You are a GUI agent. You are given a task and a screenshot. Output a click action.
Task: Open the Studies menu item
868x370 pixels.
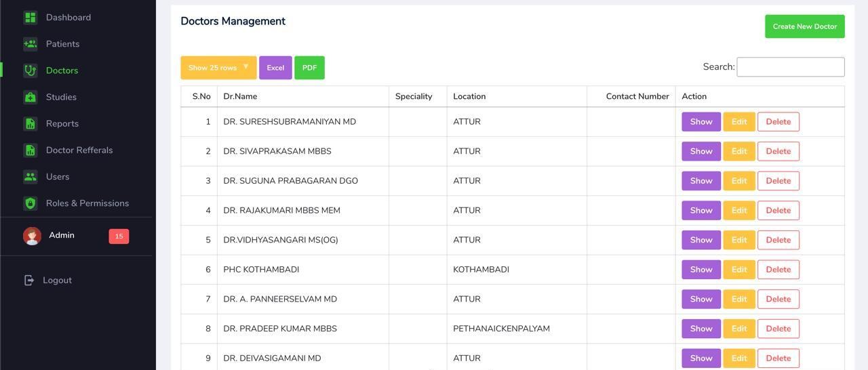pos(61,97)
